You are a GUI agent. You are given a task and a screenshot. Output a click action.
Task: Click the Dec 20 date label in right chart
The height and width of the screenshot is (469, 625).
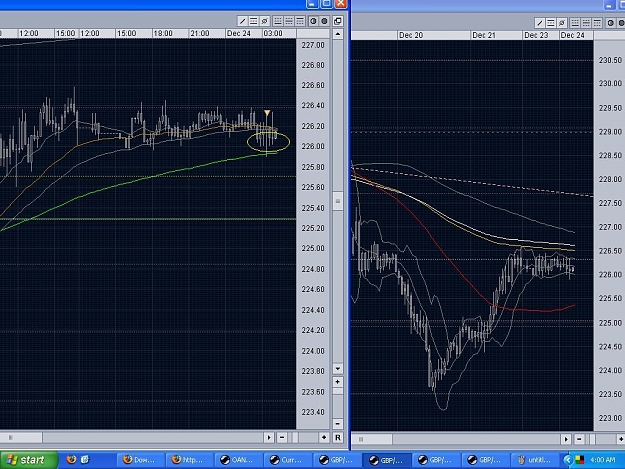coord(411,35)
